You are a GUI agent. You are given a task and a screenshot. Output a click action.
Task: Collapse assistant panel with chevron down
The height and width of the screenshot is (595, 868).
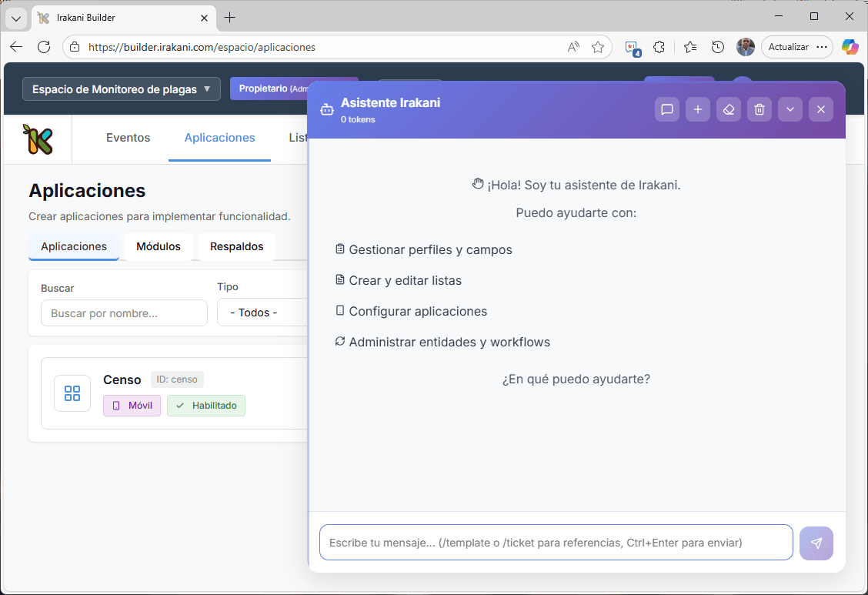(x=790, y=109)
